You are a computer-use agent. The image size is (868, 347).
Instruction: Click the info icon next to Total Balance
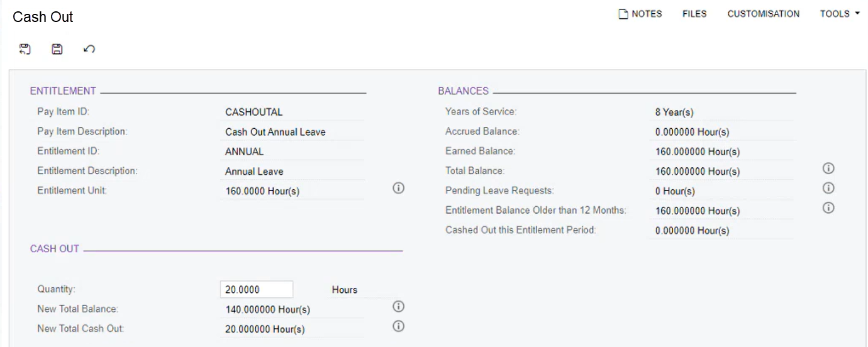coord(828,168)
